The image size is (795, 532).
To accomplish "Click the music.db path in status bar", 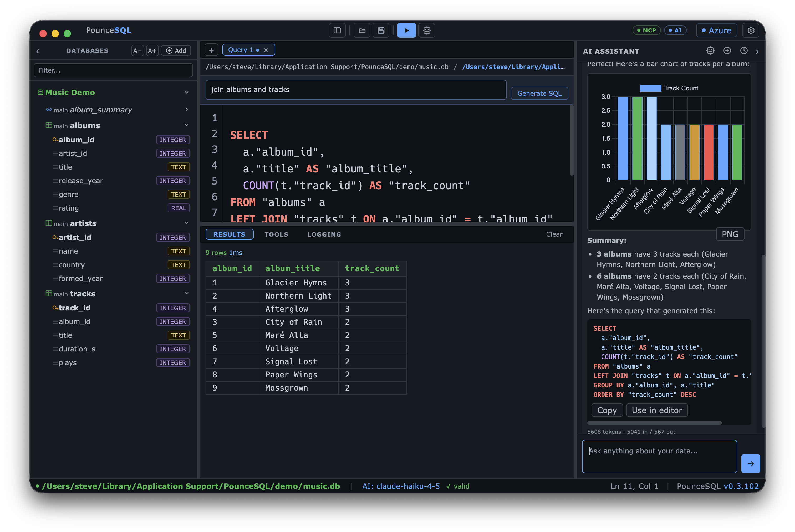I will pos(191,486).
